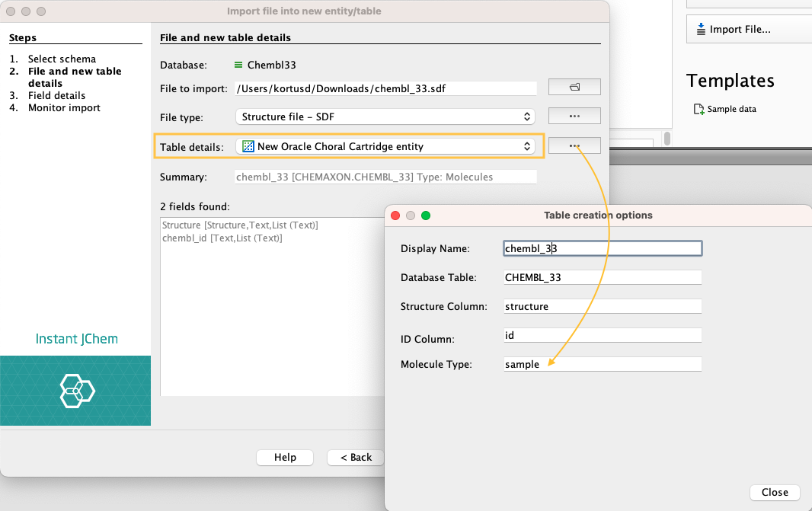The width and height of the screenshot is (812, 511).
Task: Click the Structure Column input field
Action: [601, 305]
